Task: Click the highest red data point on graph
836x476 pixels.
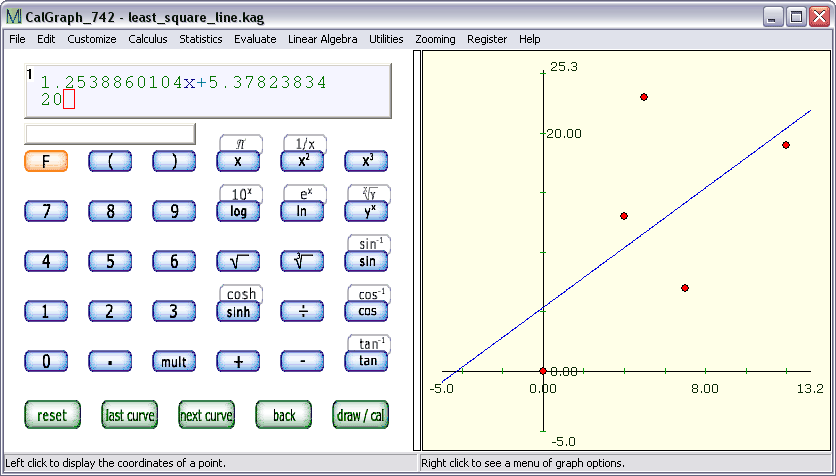Action: coord(644,97)
